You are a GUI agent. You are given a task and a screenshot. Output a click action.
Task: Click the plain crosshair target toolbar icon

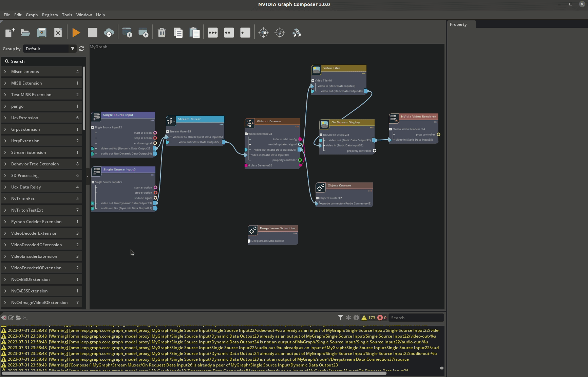coord(280,33)
